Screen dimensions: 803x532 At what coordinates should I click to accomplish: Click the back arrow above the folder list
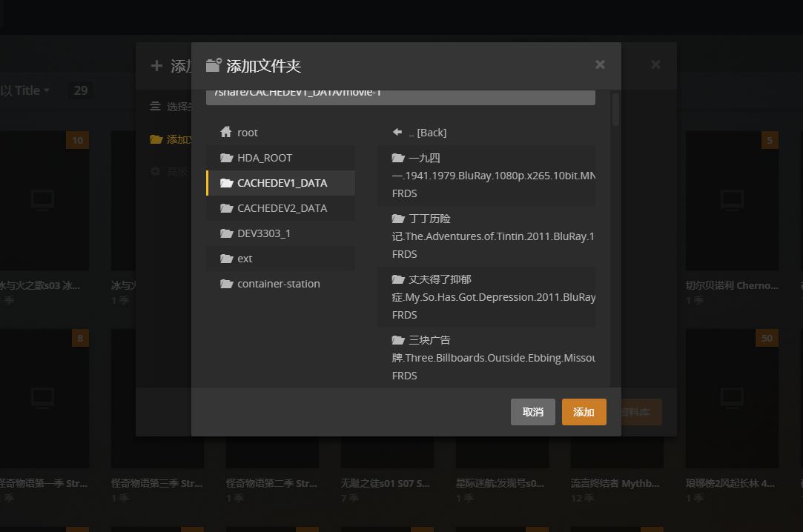(397, 132)
